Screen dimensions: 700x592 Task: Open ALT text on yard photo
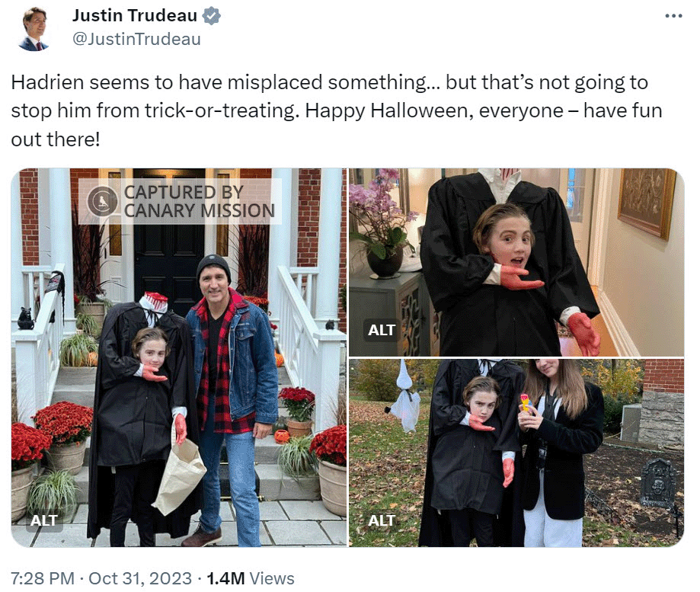(382, 520)
